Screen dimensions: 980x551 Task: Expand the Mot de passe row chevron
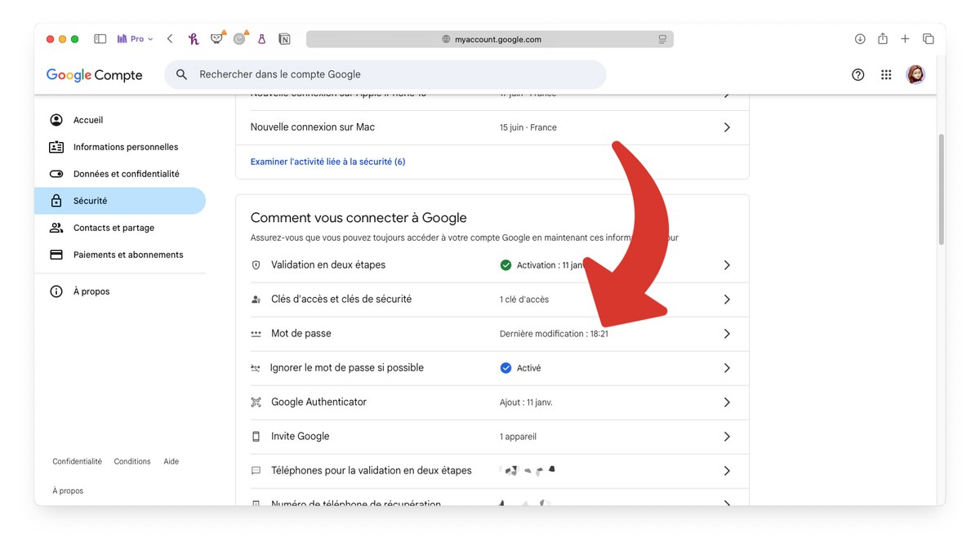point(727,334)
